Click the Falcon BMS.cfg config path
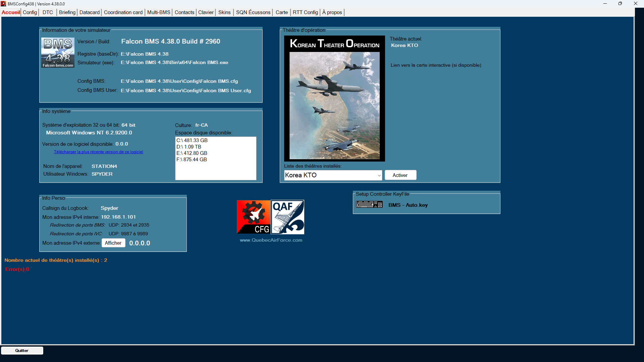 [179, 81]
